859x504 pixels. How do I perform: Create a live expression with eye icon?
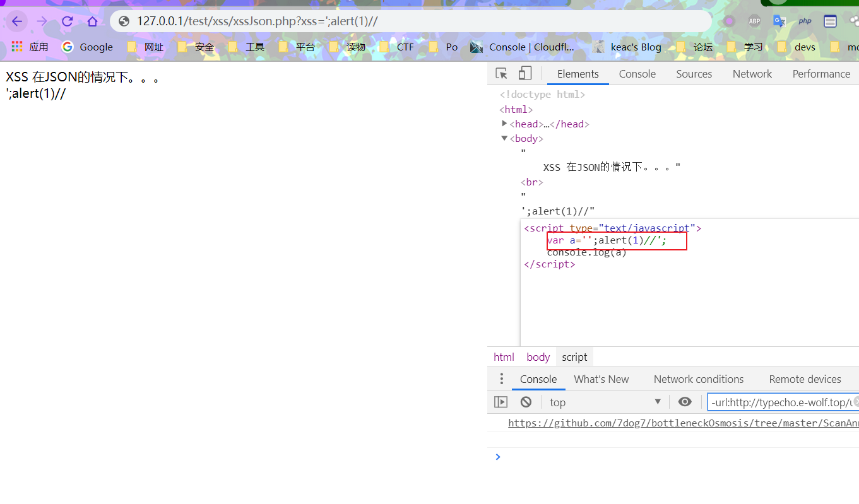point(685,402)
